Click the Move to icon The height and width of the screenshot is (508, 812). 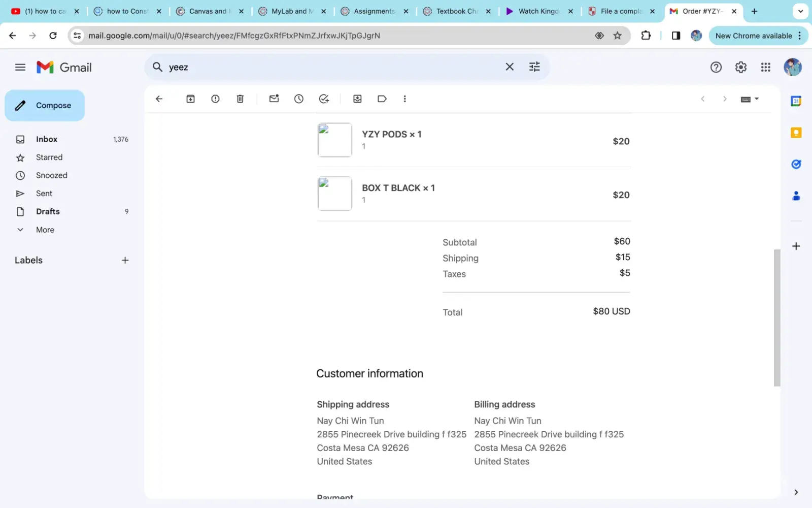click(x=357, y=99)
